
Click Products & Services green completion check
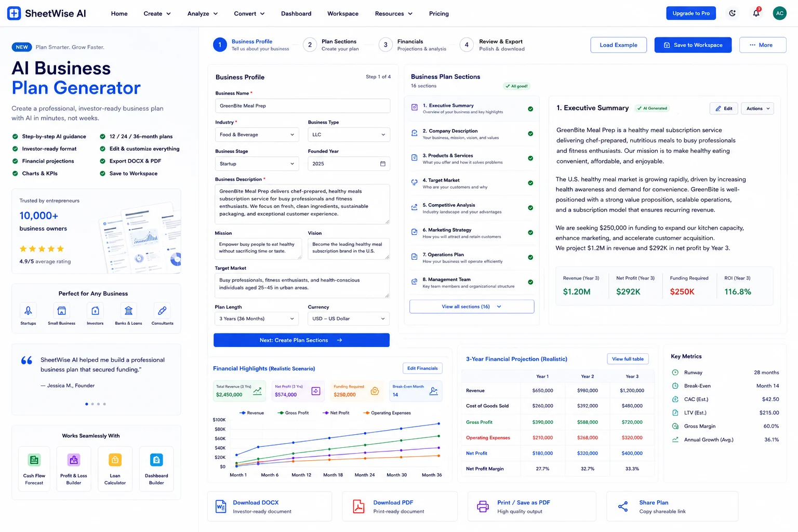(530, 158)
